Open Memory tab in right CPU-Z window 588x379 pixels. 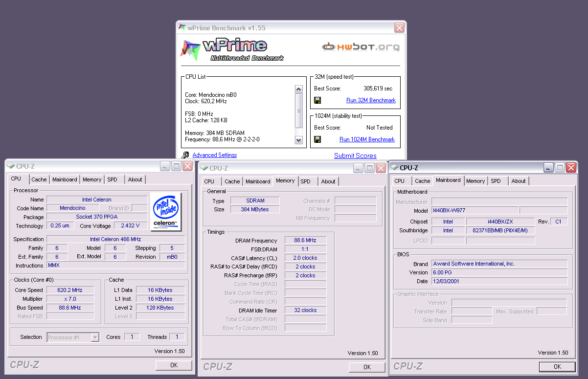pyautogui.click(x=475, y=181)
